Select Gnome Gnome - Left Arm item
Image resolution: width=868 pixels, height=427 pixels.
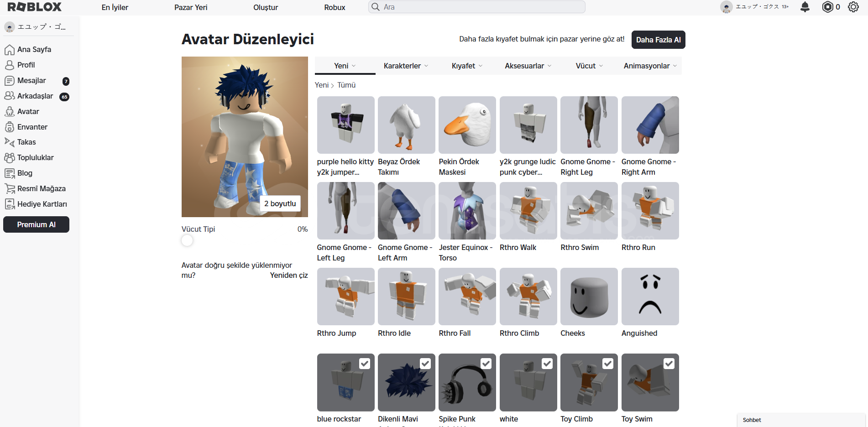pos(407,211)
